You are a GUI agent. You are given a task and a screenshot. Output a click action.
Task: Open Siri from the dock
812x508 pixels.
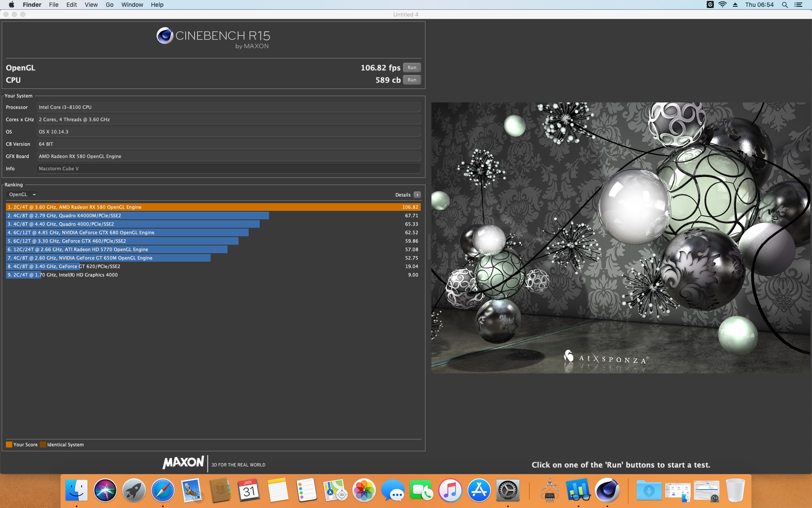click(x=105, y=490)
